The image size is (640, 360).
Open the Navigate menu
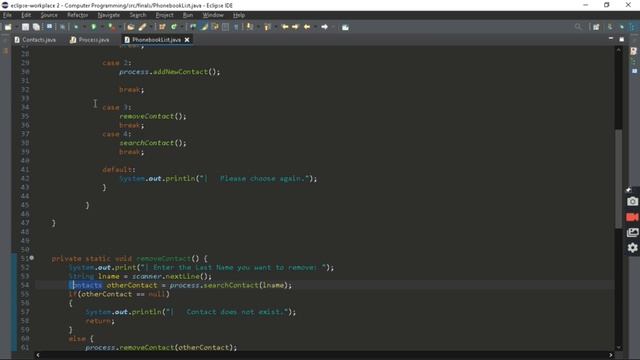(x=109, y=15)
